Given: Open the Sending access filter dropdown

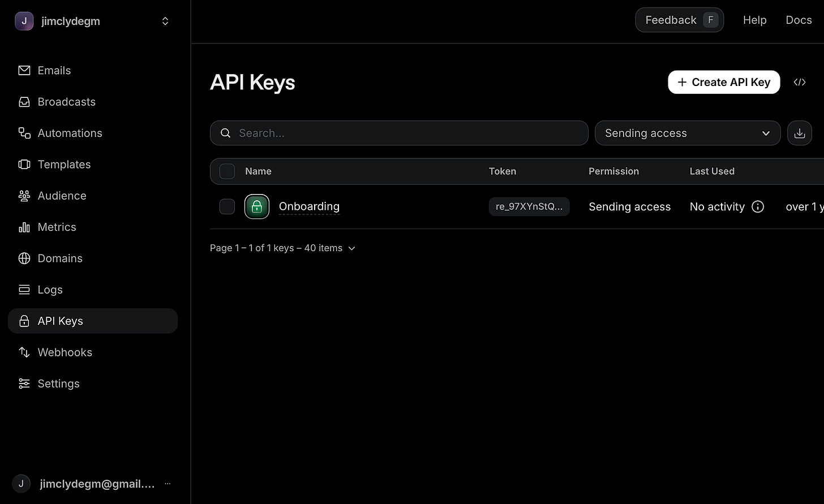Looking at the screenshot, I should 687,133.
